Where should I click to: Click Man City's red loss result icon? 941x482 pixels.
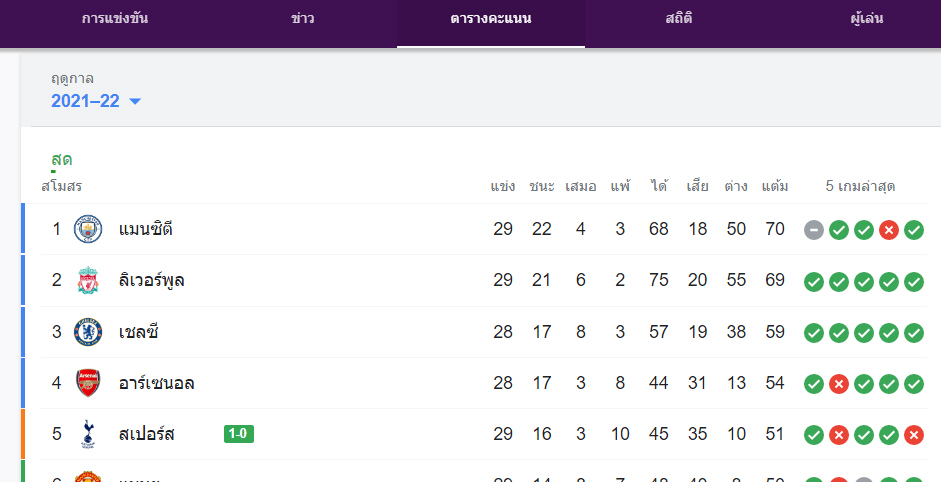pos(889,231)
